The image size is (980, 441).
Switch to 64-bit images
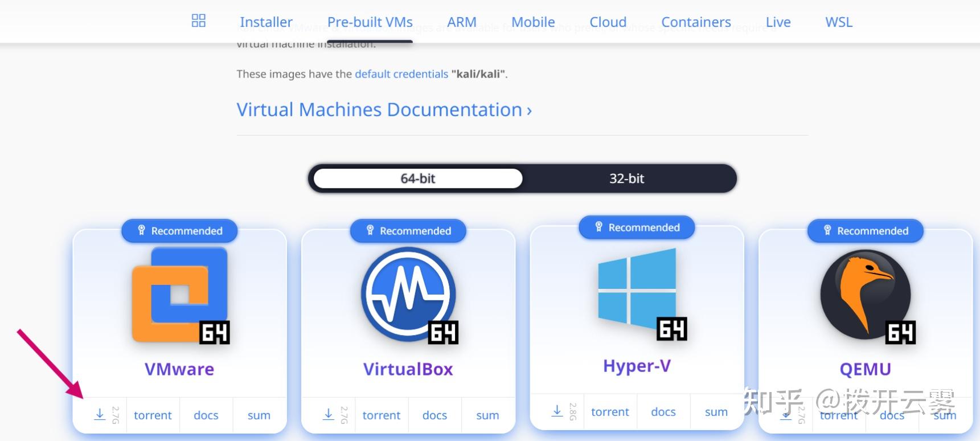418,178
